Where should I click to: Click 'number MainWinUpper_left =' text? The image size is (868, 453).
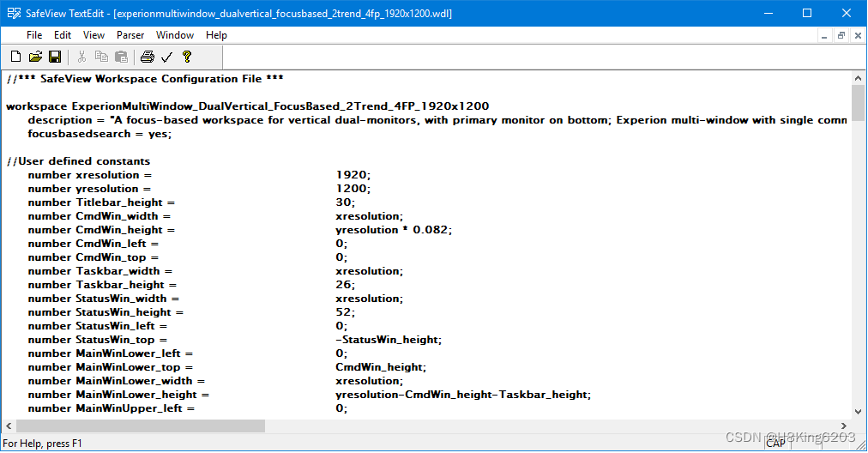[x=112, y=408]
